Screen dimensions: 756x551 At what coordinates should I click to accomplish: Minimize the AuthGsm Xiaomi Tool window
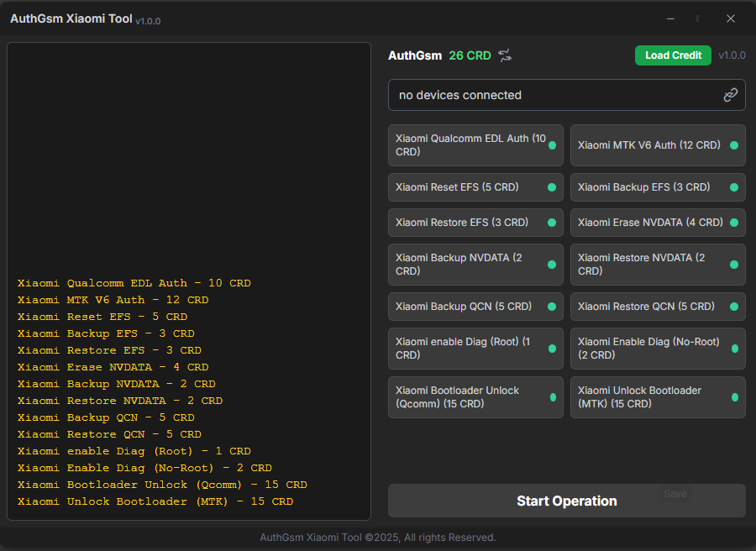pyautogui.click(x=670, y=18)
